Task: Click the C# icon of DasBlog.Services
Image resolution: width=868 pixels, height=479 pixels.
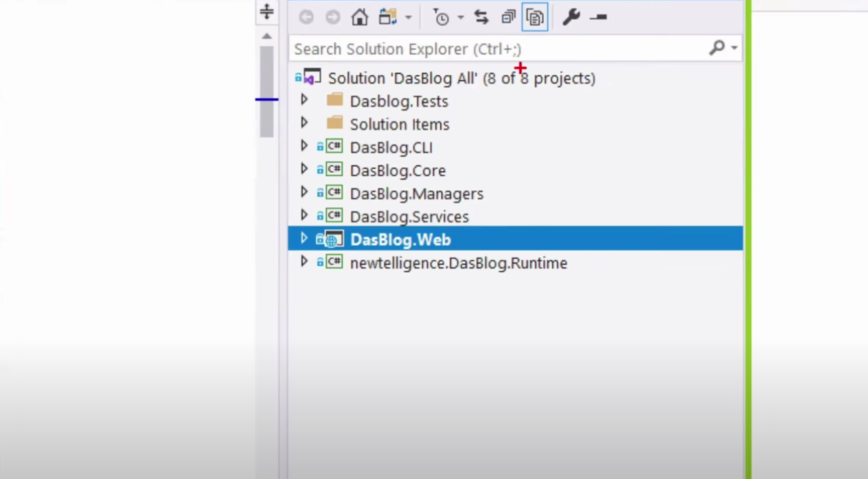Action: pos(334,215)
